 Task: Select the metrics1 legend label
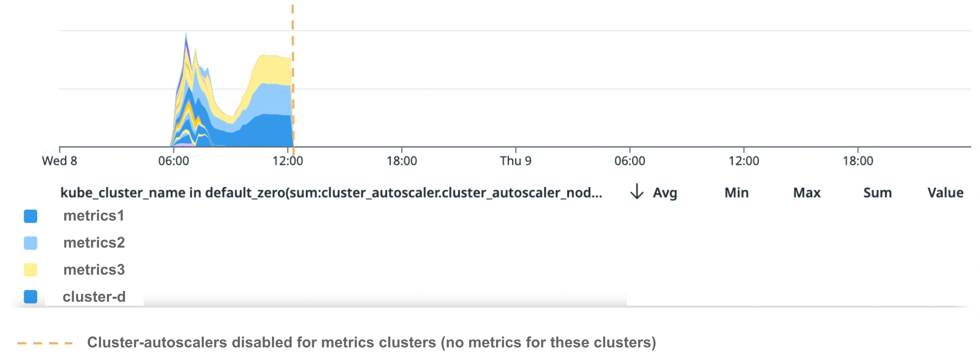tap(94, 216)
